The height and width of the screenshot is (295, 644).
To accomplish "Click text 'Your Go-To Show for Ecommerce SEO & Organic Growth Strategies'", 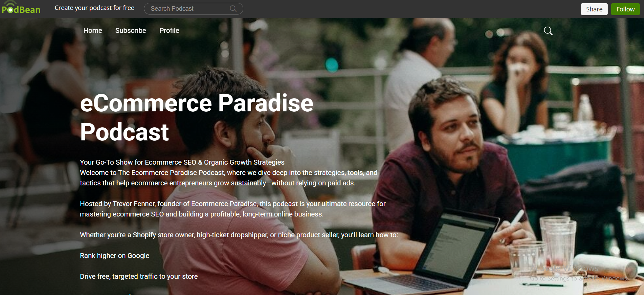I will (x=182, y=162).
